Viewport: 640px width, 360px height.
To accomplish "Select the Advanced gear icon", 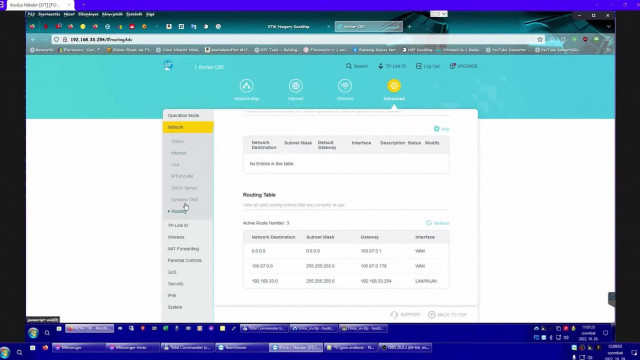I will click(x=394, y=86).
